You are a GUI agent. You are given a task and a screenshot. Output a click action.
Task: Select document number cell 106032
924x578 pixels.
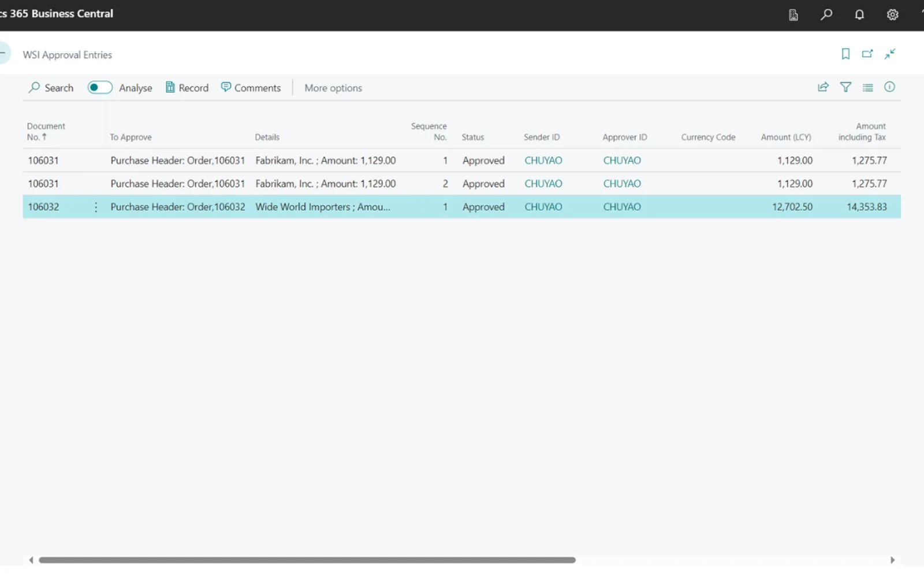pos(43,207)
